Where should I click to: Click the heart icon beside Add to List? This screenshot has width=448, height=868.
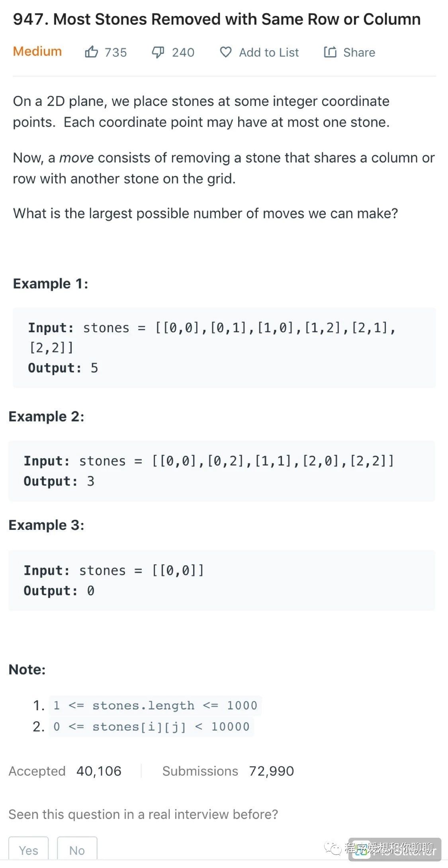[226, 52]
